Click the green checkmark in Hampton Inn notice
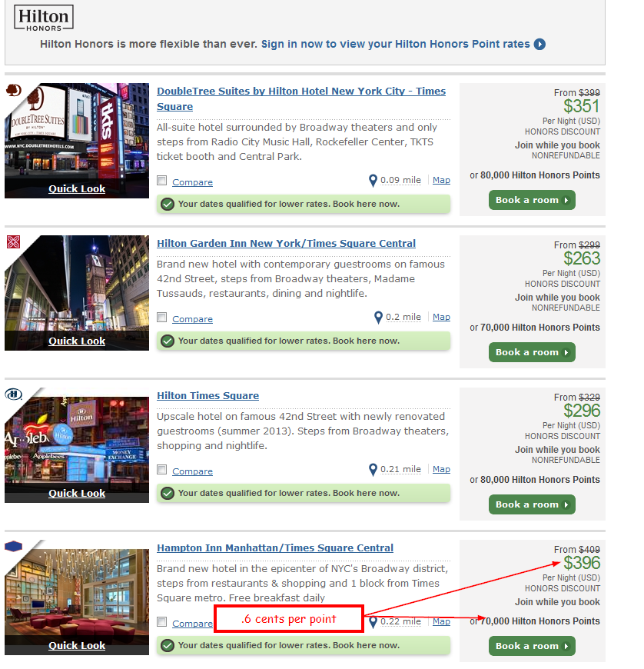 coord(168,645)
